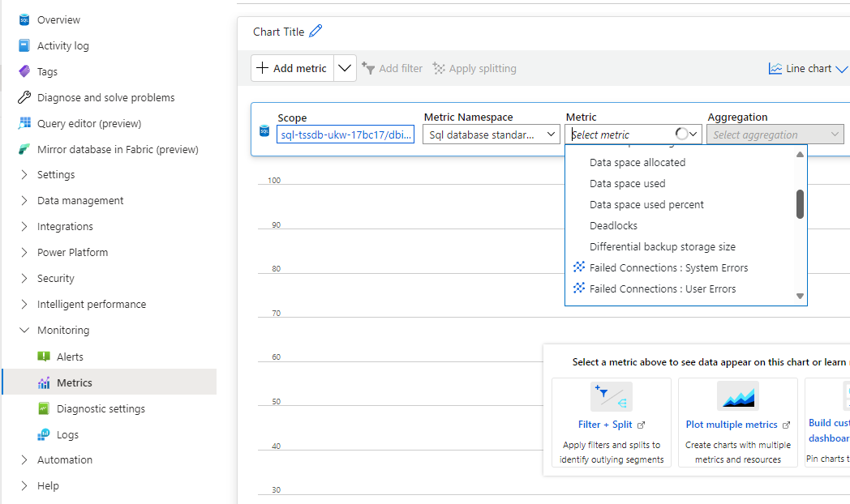Click the splitting icon beside Failed Connections : System Errors

[x=579, y=267]
